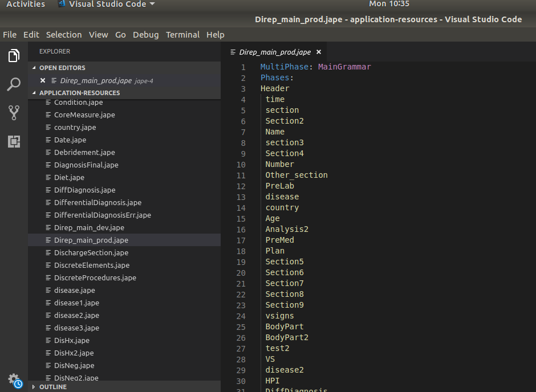Open the Explorer view in activity bar
Screen dimensions: 536x392
point(14,56)
